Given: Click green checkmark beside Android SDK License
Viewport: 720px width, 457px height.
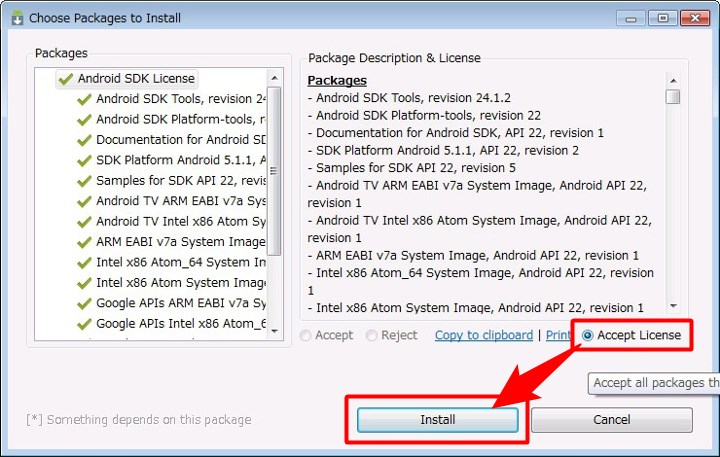Looking at the screenshot, I should [66, 79].
